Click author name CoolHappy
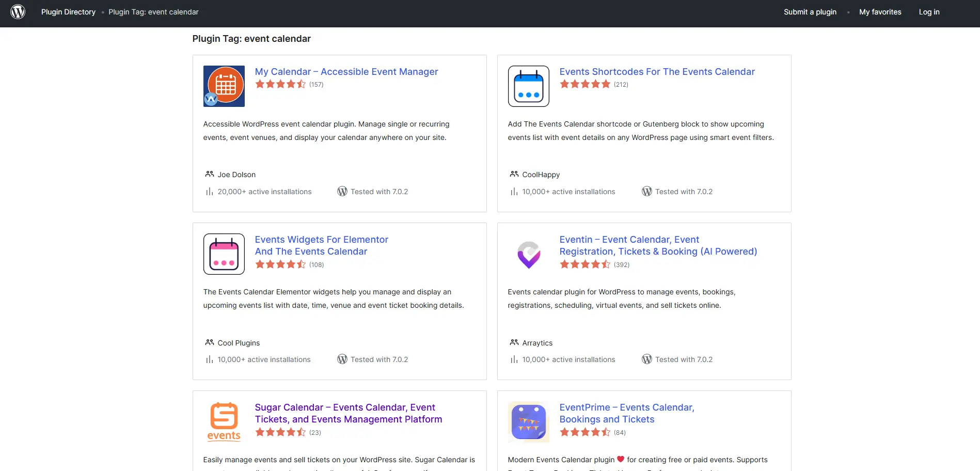980x471 pixels. click(x=541, y=175)
